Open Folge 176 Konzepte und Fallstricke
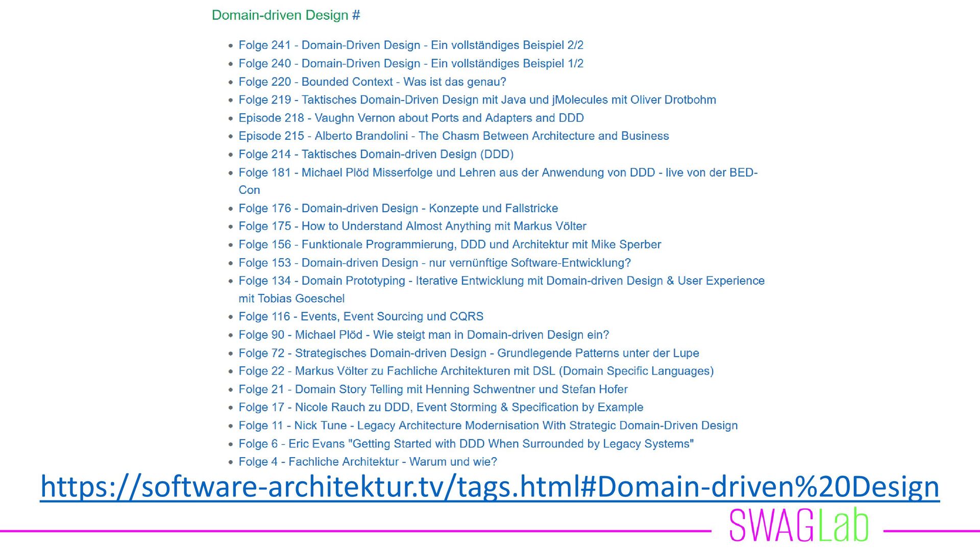This screenshot has height=551, width=980. (398, 209)
